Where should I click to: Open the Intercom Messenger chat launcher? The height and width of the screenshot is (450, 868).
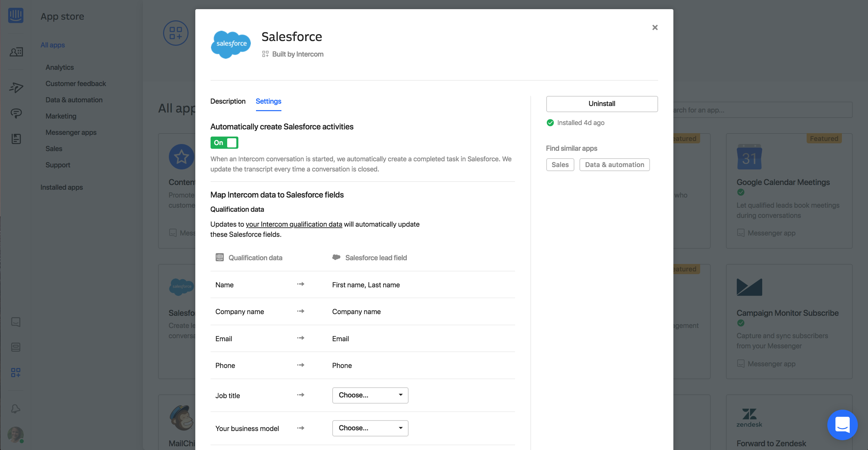[842, 425]
